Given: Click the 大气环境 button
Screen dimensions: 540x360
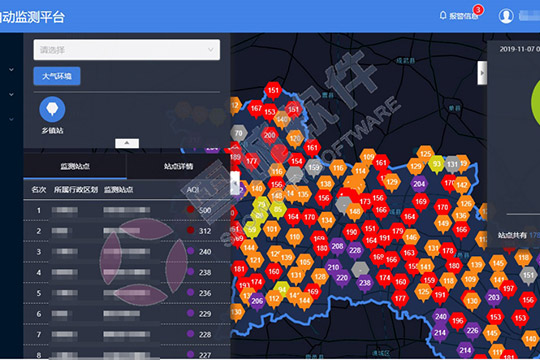Looking at the screenshot, I should click(x=57, y=76).
